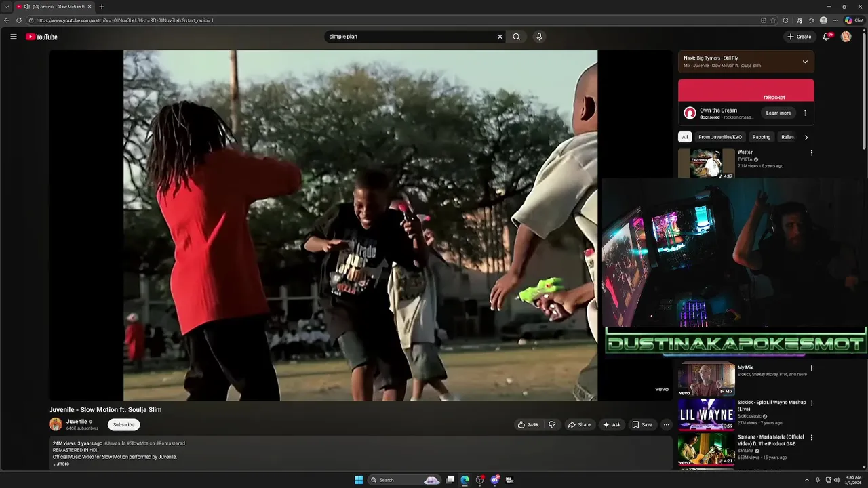Screen dimensions: 868x488
Task: Open the My Mix thumbnail
Action: [x=707, y=380]
